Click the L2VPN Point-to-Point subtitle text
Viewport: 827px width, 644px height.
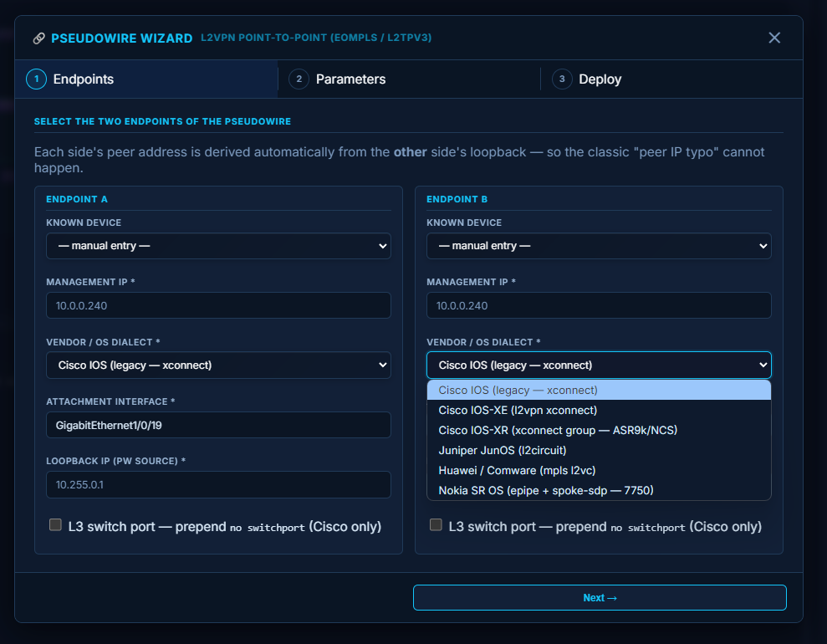[x=316, y=38]
